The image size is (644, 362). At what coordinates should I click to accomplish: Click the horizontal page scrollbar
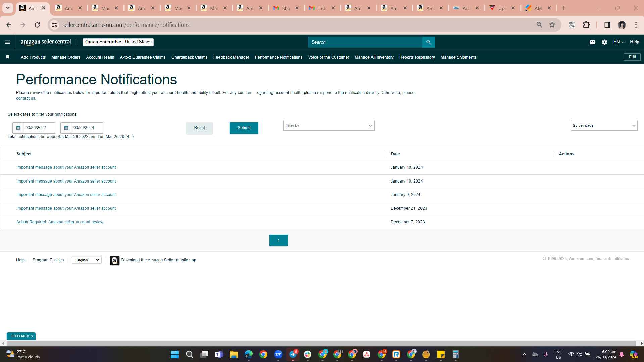click(x=321, y=343)
